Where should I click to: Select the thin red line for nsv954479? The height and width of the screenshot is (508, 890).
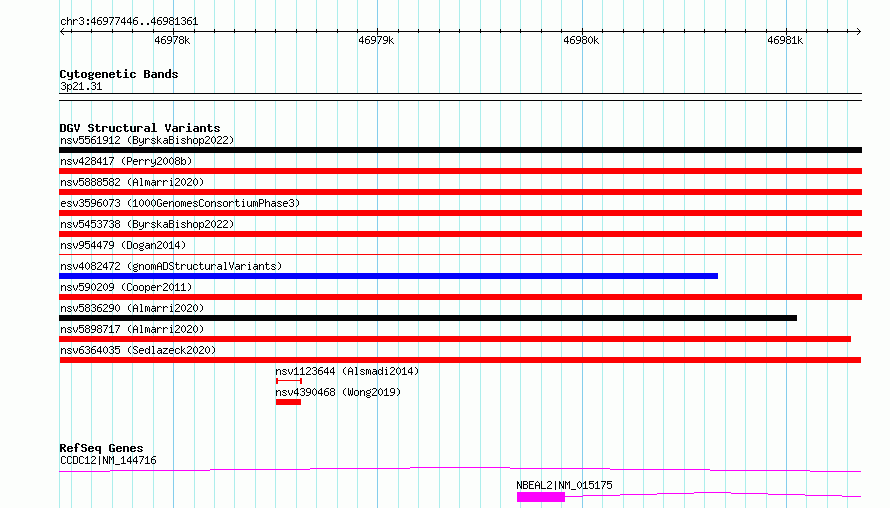[x=460, y=254]
